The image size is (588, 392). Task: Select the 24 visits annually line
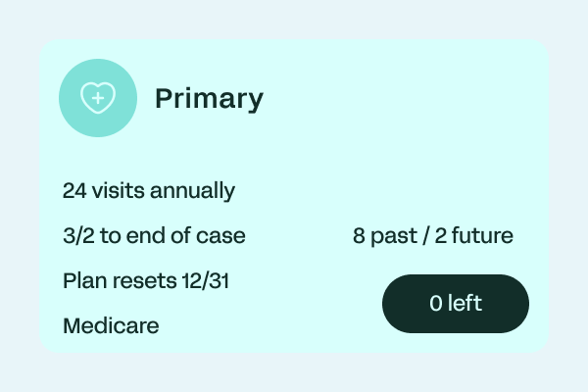(149, 190)
